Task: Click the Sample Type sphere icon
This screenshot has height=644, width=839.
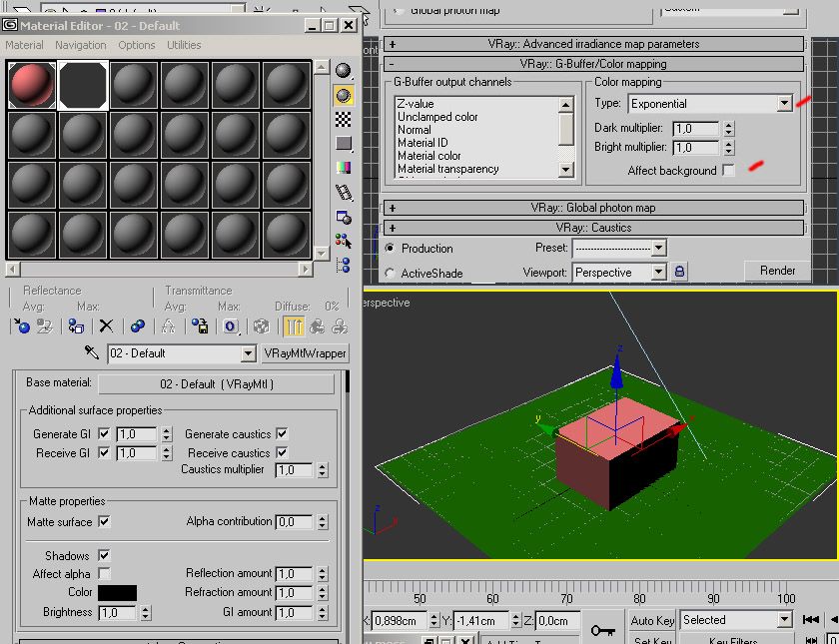Action: (x=343, y=71)
